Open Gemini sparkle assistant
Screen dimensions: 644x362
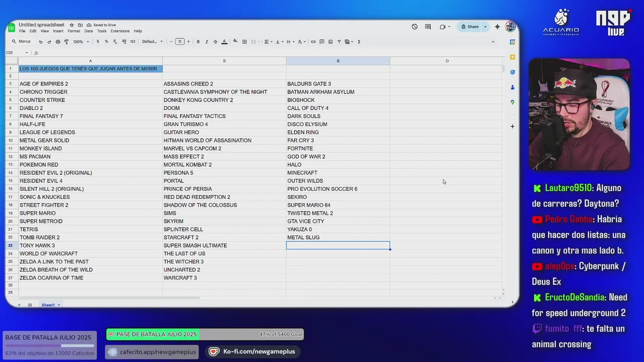498,27
